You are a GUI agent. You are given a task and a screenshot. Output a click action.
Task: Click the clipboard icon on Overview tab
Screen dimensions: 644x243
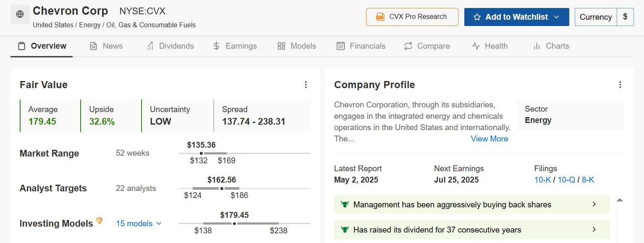[21, 46]
